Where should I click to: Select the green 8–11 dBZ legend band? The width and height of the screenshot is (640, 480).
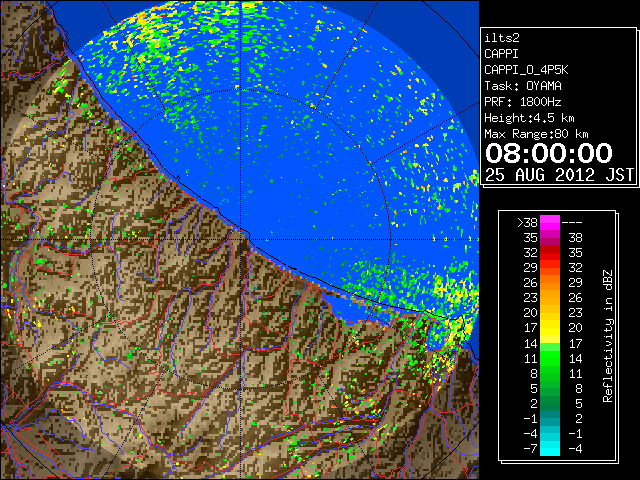click(x=550, y=373)
